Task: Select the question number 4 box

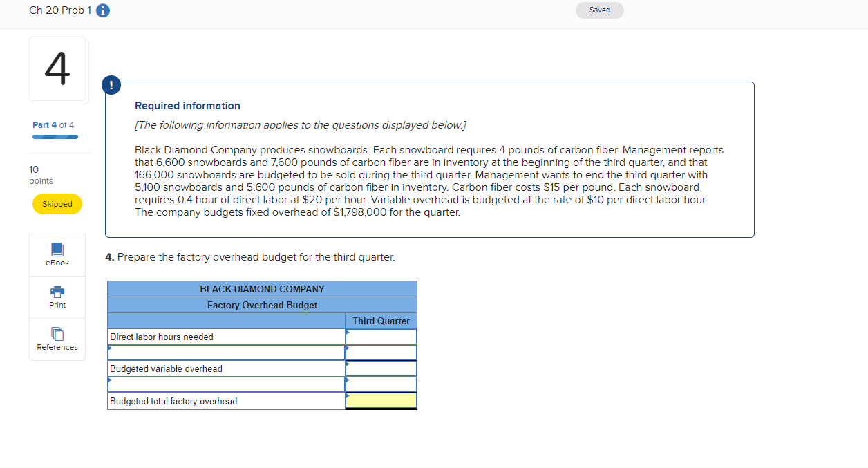Action: (x=58, y=69)
